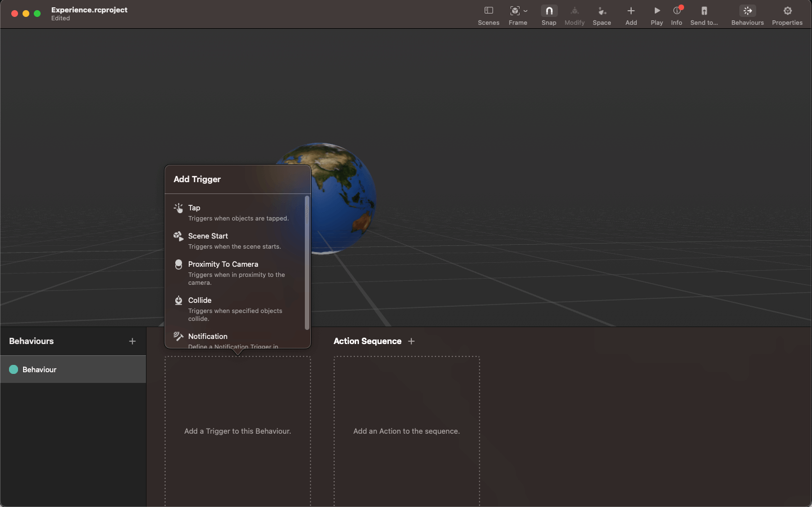Open the Properties gear panel

(x=787, y=15)
